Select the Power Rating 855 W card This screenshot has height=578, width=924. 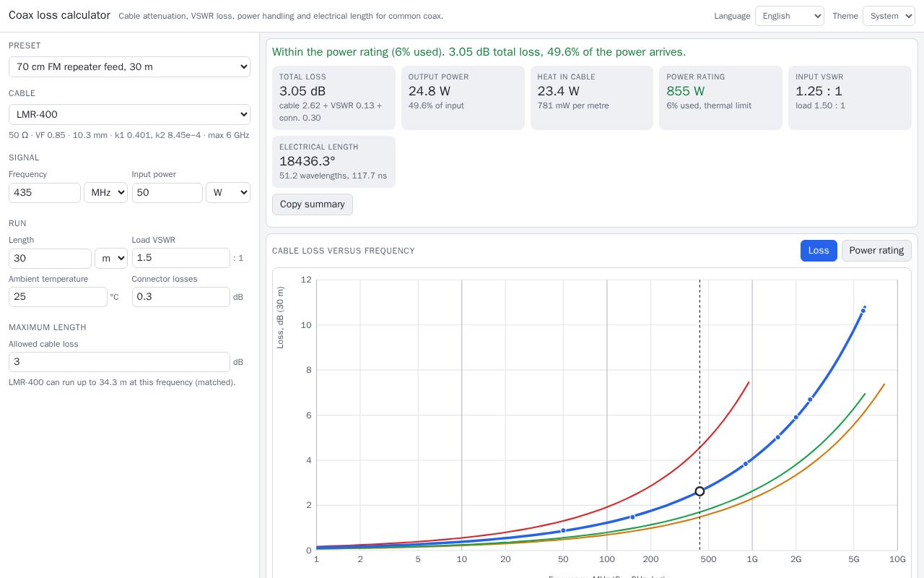(x=720, y=98)
